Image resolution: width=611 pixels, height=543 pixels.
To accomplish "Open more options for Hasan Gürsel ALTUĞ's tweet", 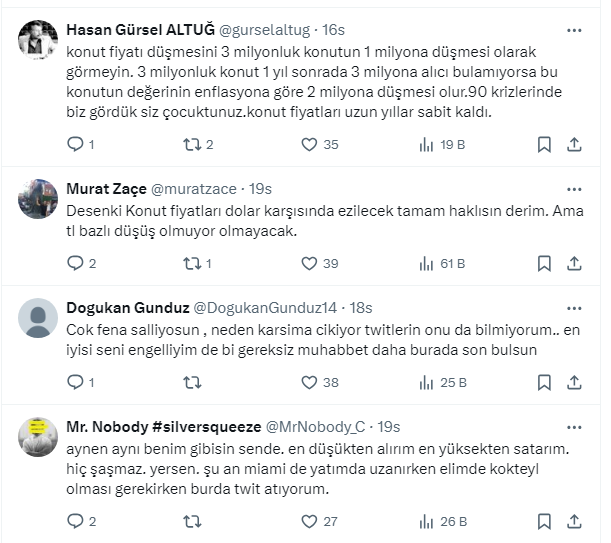I will [573, 29].
